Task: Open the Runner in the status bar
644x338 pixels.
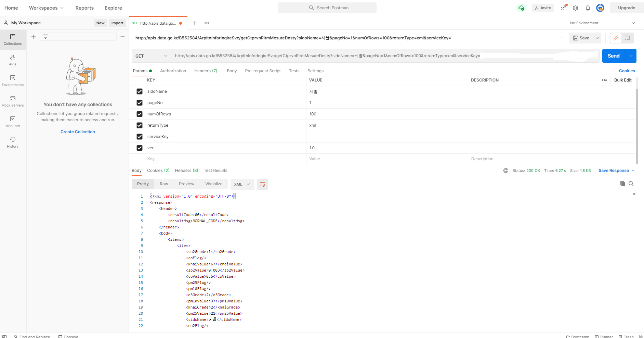Action: click(x=604, y=336)
